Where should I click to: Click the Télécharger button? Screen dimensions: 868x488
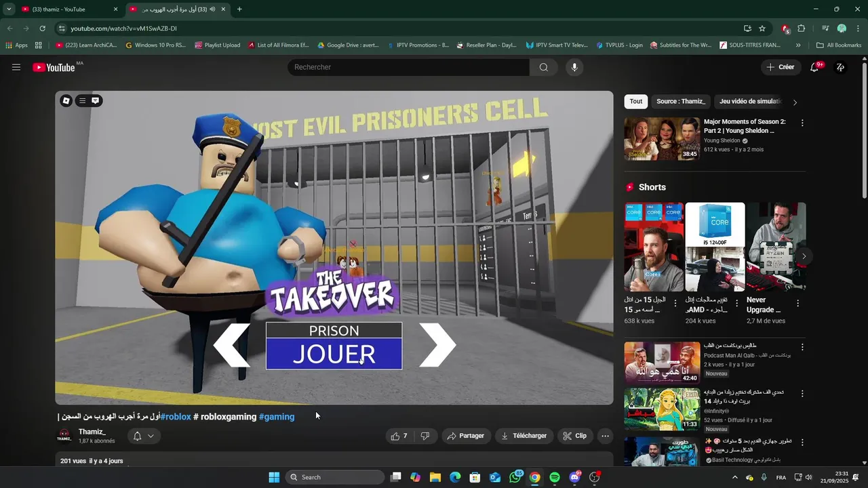point(524,436)
